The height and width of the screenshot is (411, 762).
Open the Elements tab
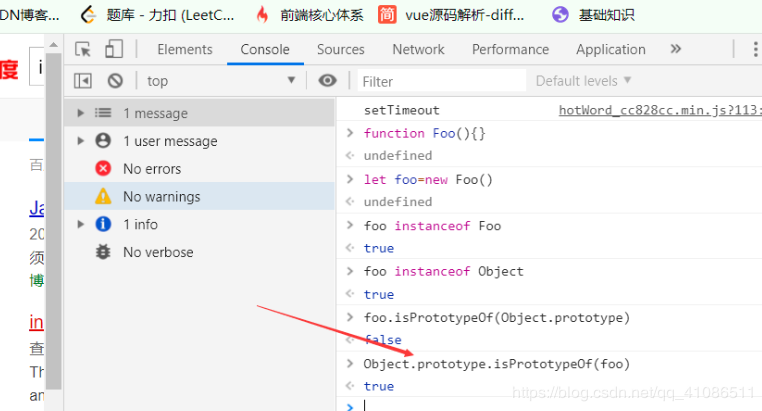click(185, 49)
